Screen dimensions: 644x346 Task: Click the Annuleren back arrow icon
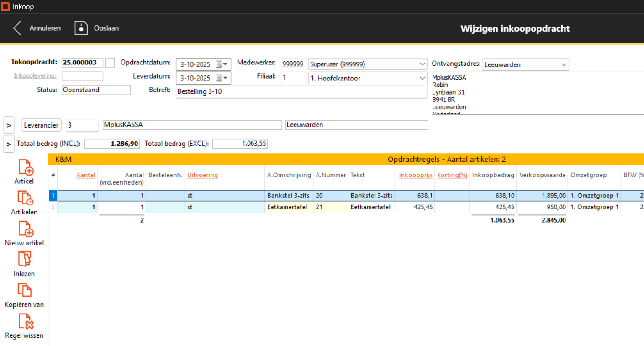(17, 28)
